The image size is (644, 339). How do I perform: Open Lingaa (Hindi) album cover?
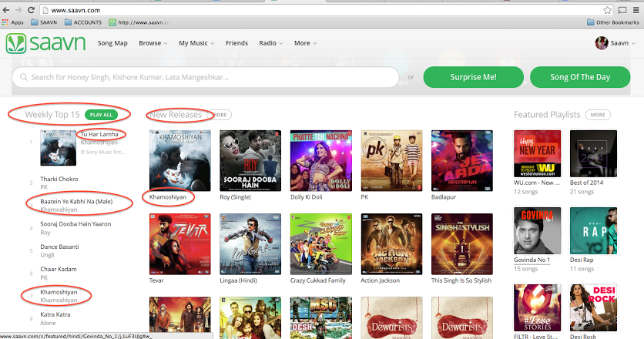point(250,244)
